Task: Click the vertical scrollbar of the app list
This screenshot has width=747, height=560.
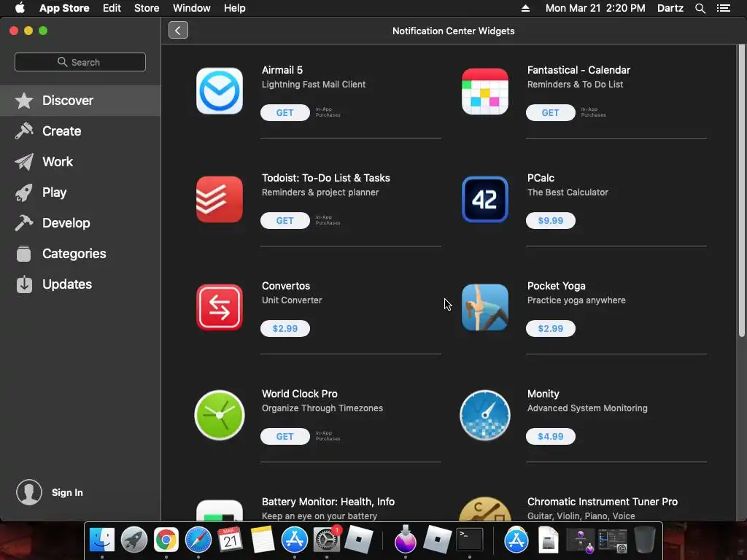Action: coord(741,190)
